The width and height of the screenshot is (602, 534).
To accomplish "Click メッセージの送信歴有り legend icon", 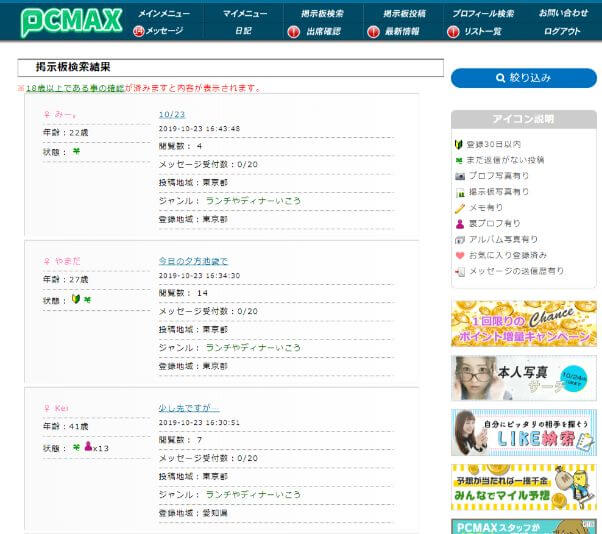I will [x=460, y=272].
